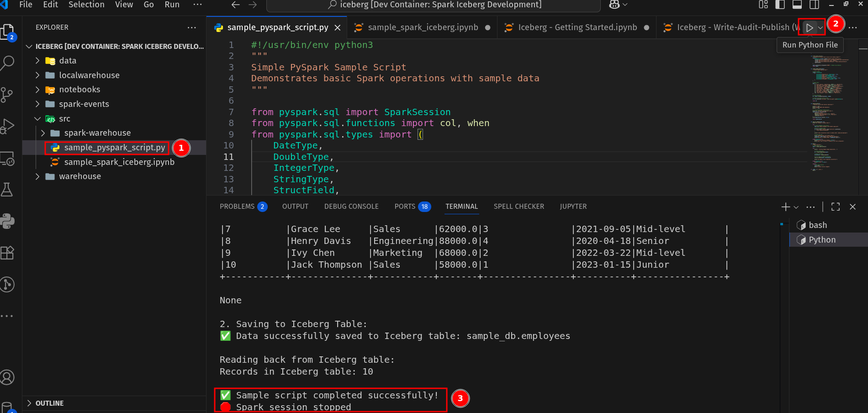The height and width of the screenshot is (413, 868).
Task: Toggle the bottom panel visibility
Action: (x=797, y=5)
